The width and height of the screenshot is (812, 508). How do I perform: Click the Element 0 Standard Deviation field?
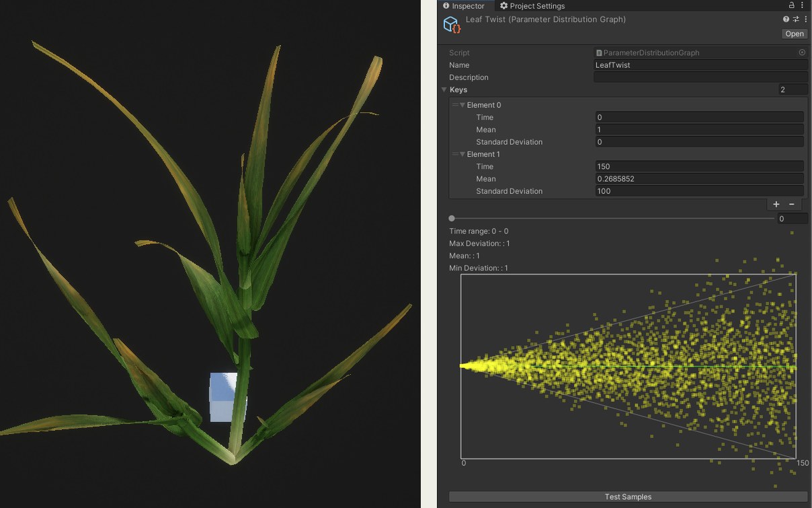click(699, 142)
